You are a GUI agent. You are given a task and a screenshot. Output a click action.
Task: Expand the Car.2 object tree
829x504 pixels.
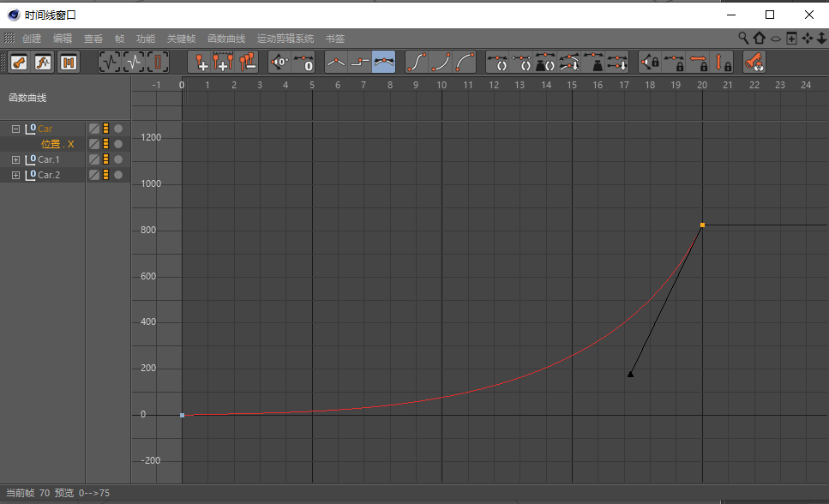(16, 175)
